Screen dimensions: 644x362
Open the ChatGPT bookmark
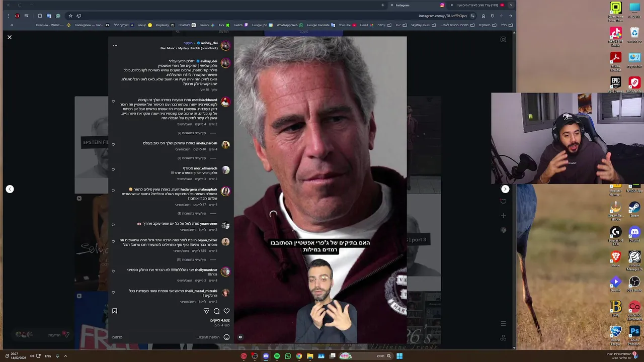(x=187, y=25)
